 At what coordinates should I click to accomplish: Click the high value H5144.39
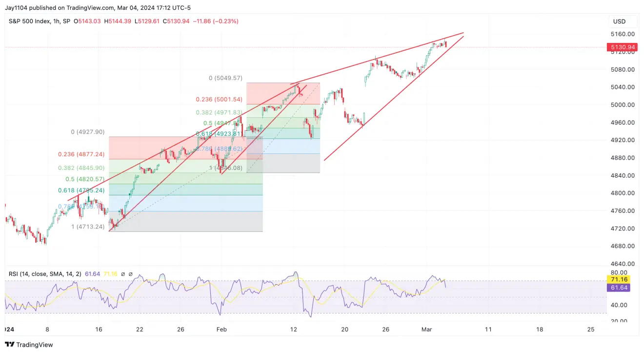click(118, 21)
